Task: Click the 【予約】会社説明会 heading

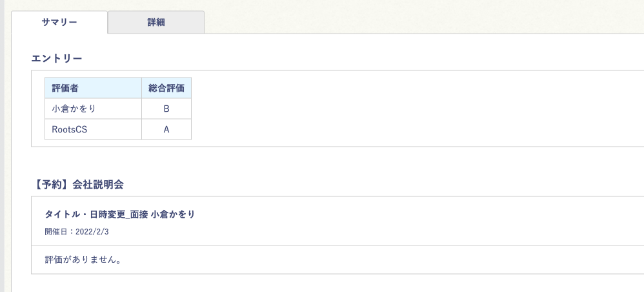Action: (77, 184)
